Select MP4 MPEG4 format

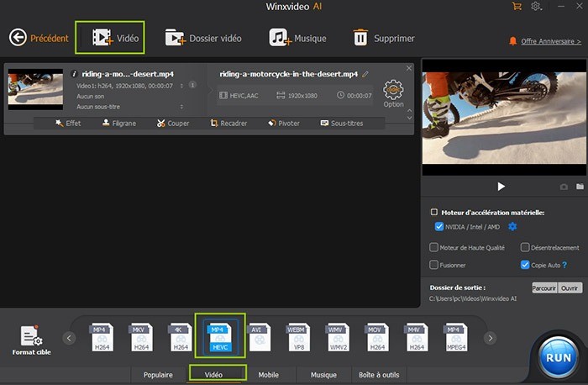(x=456, y=337)
